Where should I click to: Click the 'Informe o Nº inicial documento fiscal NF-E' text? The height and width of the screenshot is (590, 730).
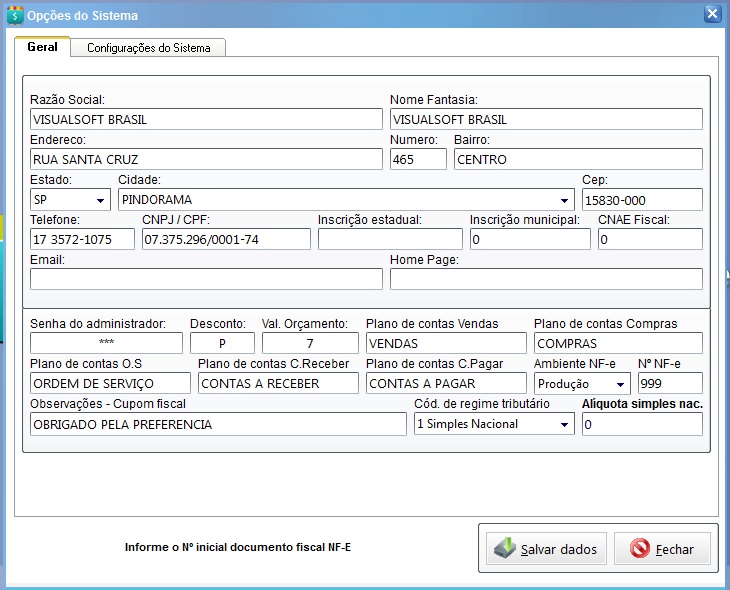pyautogui.click(x=237, y=547)
